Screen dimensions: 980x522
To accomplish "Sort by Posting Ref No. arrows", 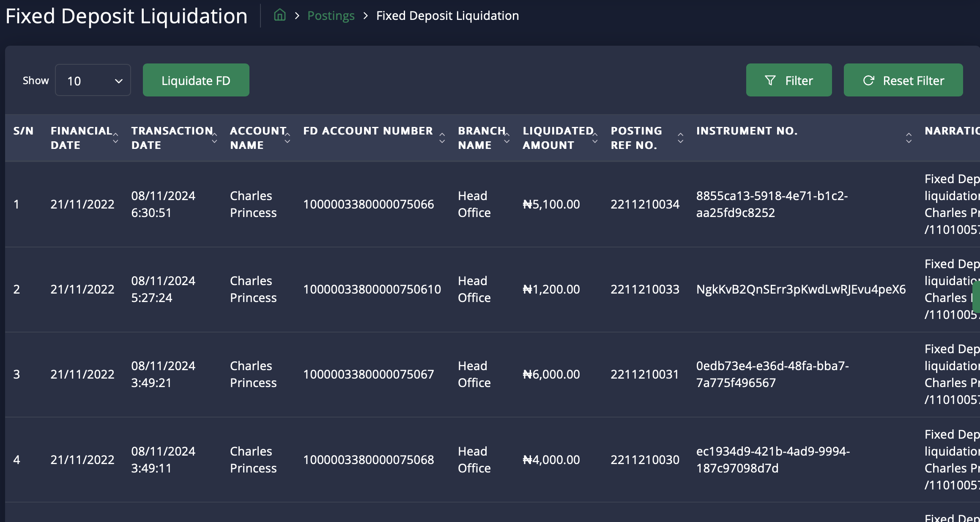I will pos(680,138).
